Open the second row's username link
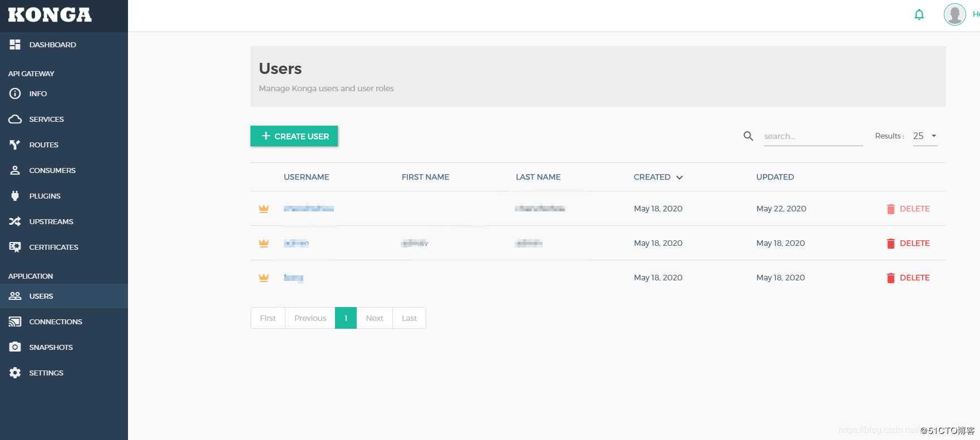 click(x=296, y=243)
